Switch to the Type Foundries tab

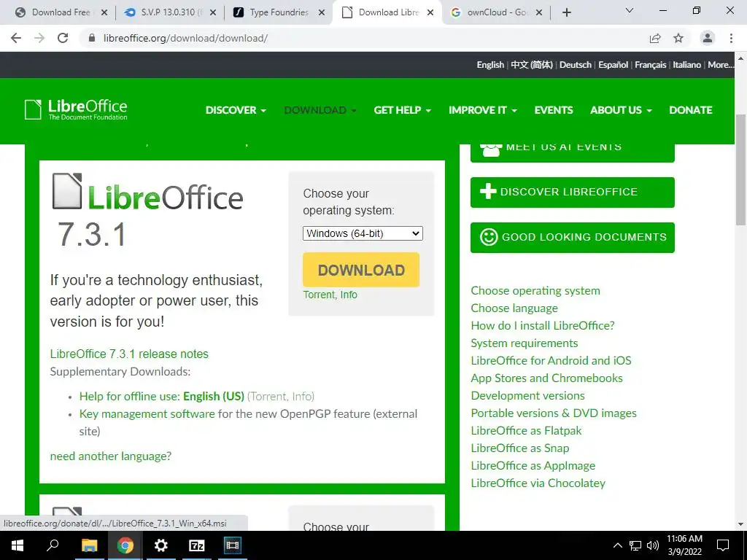click(x=278, y=12)
